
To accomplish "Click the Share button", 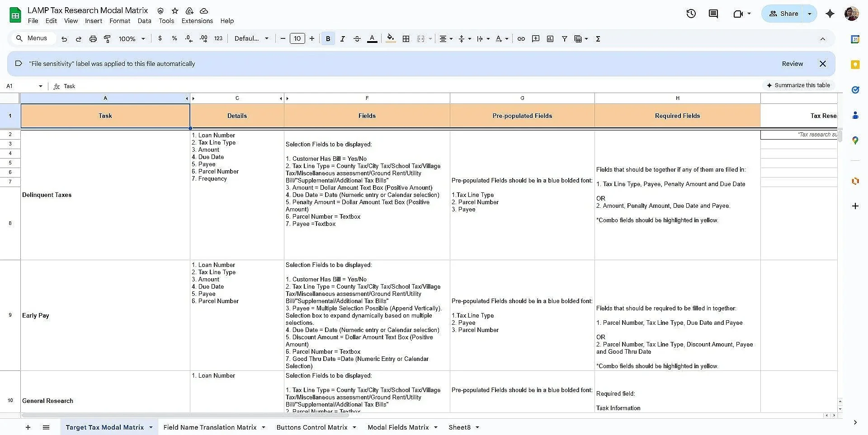I will [x=783, y=14].
